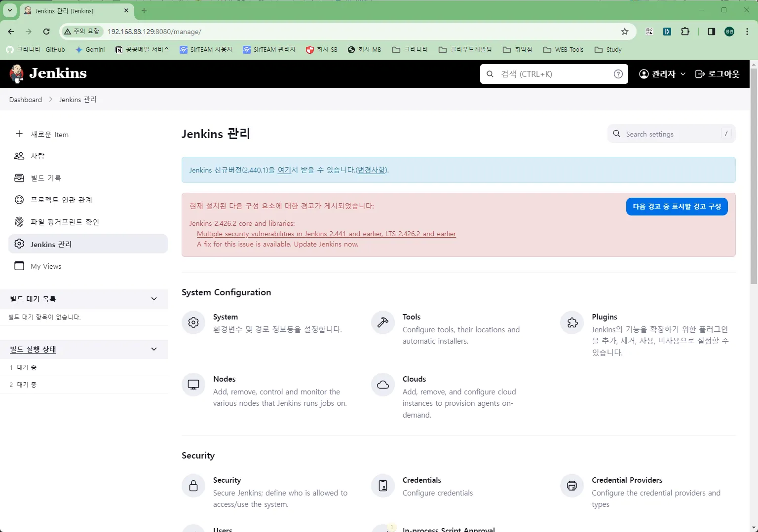Viewport: 758px width, 532px height.
Task: Focus the Search settings field
Action: click(x=671, y=134)
